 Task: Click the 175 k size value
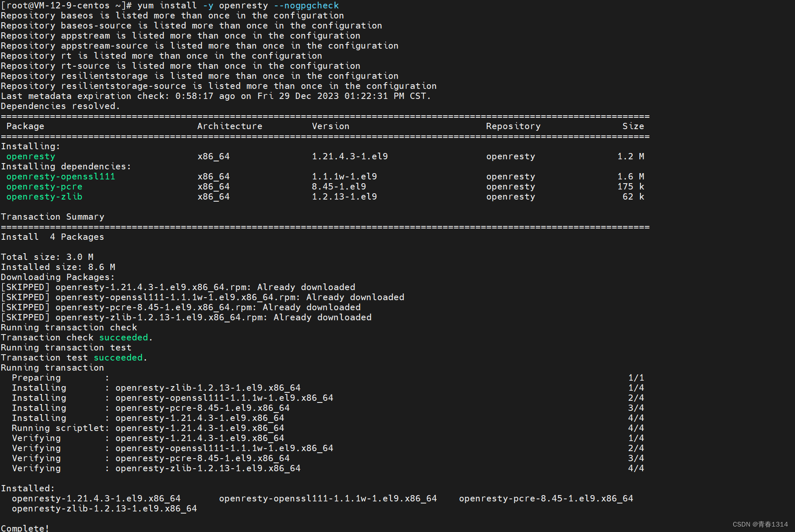point(631,187)
